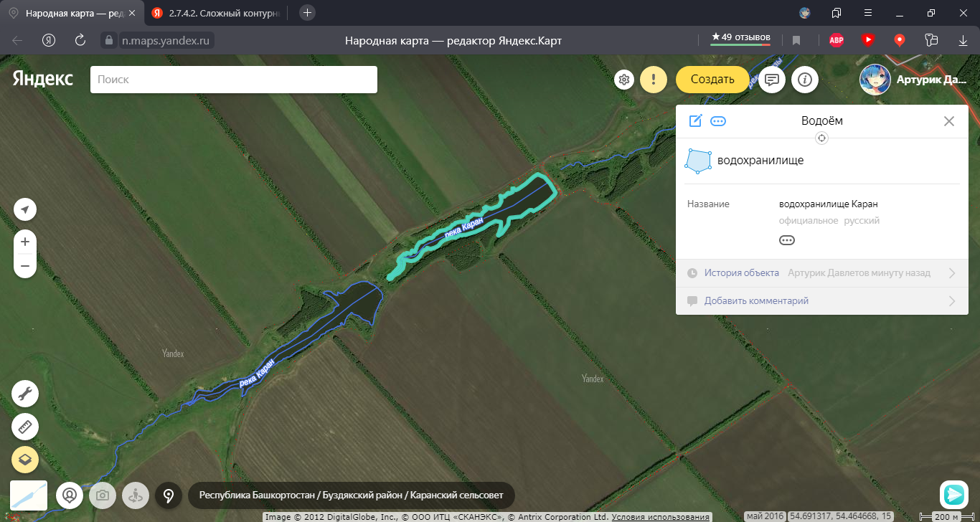This screenshot has height=522, width=980.
Task: Open Условия использования link
Action: point(661,517)
